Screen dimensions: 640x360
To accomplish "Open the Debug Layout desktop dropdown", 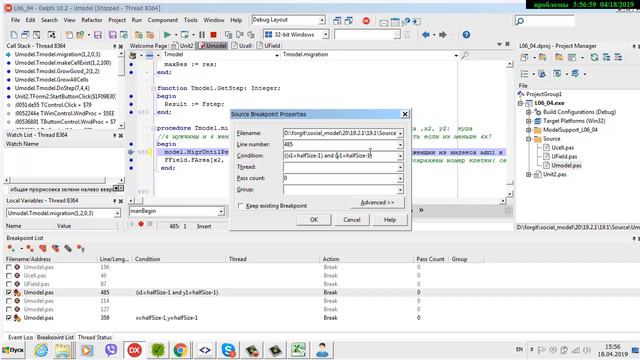I will (x=322, y=20).
